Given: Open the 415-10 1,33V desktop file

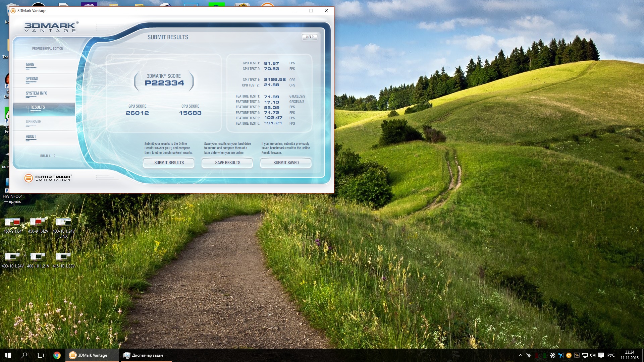Looking at the screenshot, I should 63,257.
